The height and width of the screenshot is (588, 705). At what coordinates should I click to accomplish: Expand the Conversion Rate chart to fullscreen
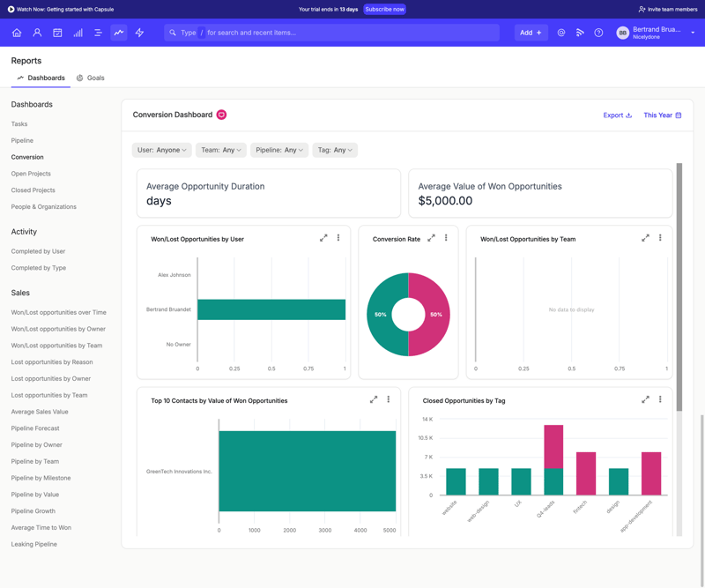pyautogui.click(x=431, y=237)
